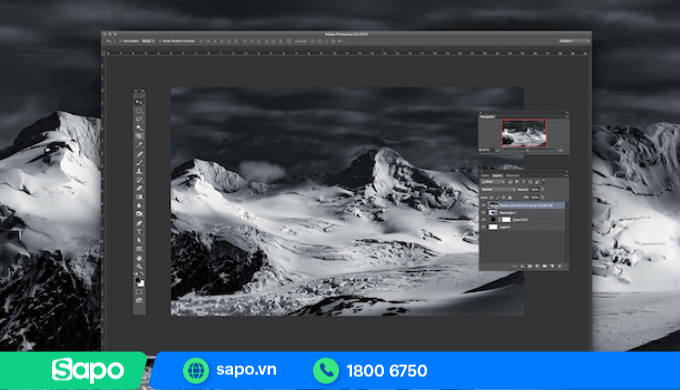Select the Blur tool
Image resolution: width=680 pixels, height=390 pixels.
pyautogui.click(x=139, y=206)
